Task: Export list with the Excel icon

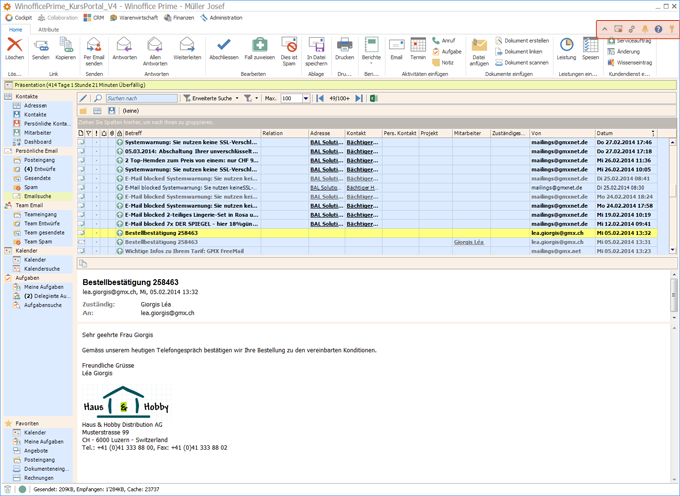Action: coord(373,98)
